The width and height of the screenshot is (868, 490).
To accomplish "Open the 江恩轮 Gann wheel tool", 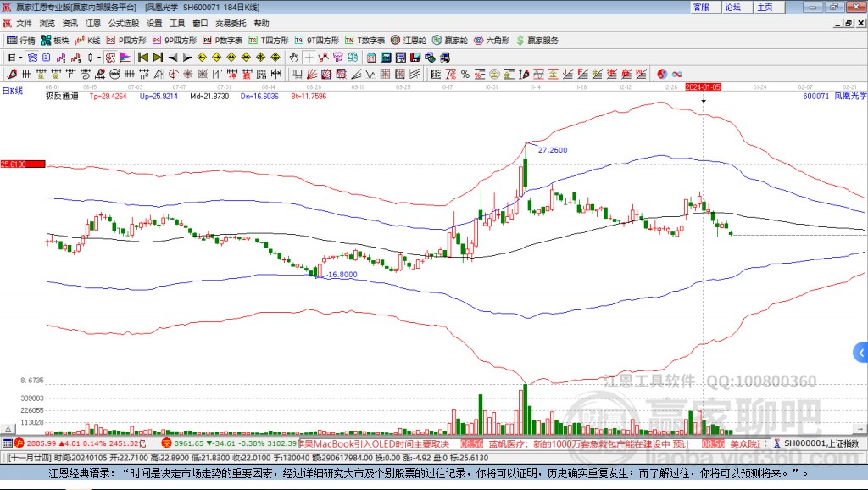I will 409,40.
